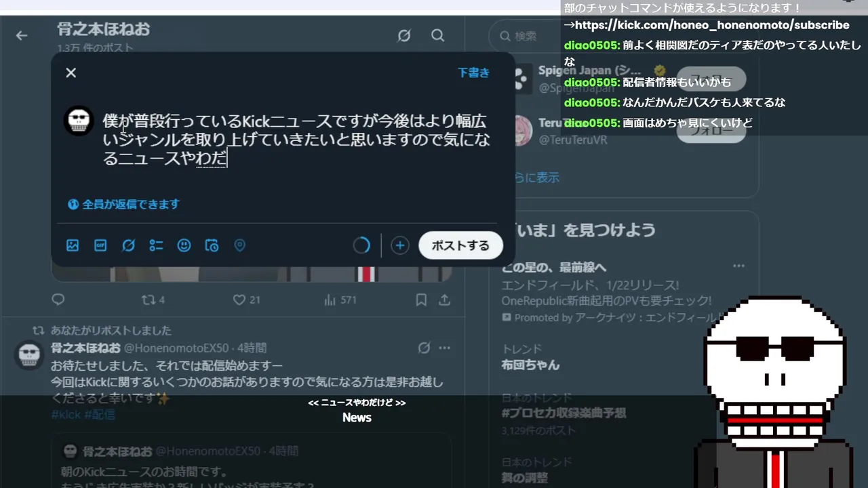Open 骨之本ほねお author name on repost
This screenshot has width=868, height=488.
tap(85, 348)
